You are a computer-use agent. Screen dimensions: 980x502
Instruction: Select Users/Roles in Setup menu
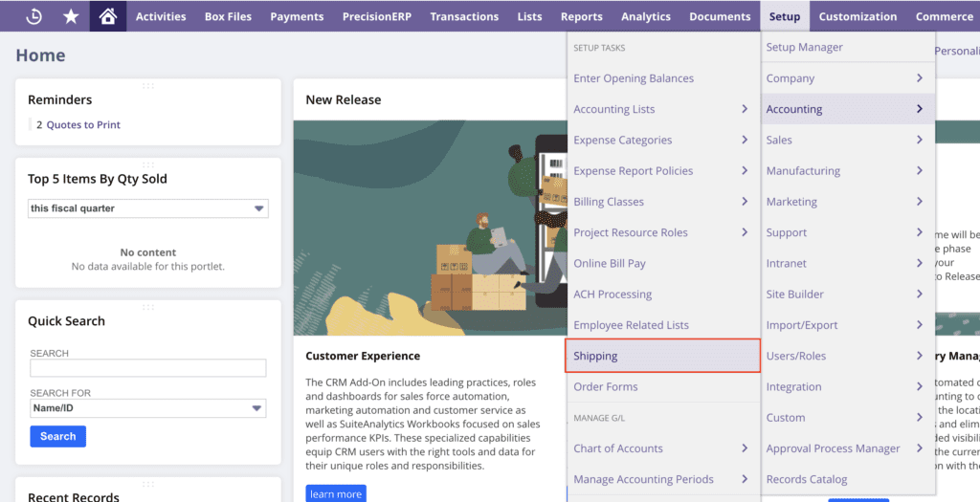[795, 356]
